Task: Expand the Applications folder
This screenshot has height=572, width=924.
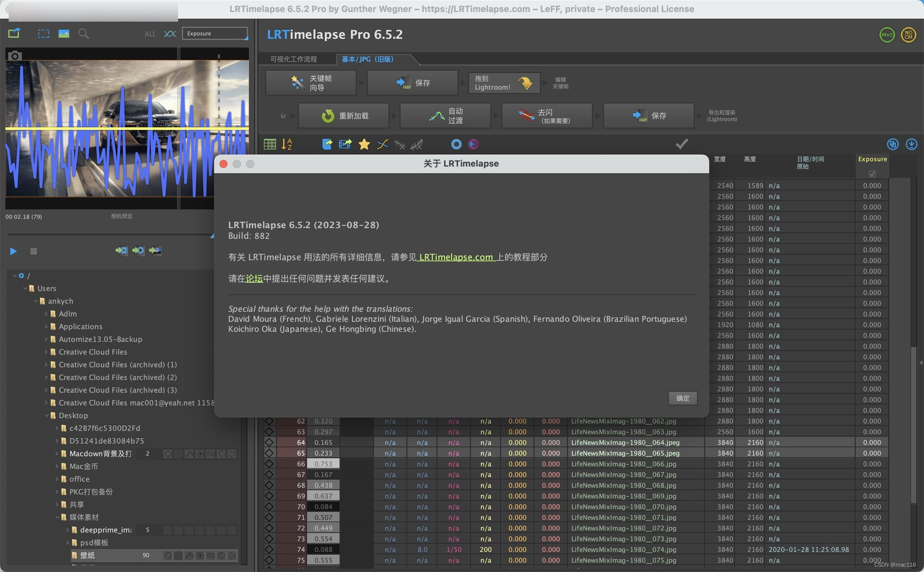Action: click(x=46, y=326)
